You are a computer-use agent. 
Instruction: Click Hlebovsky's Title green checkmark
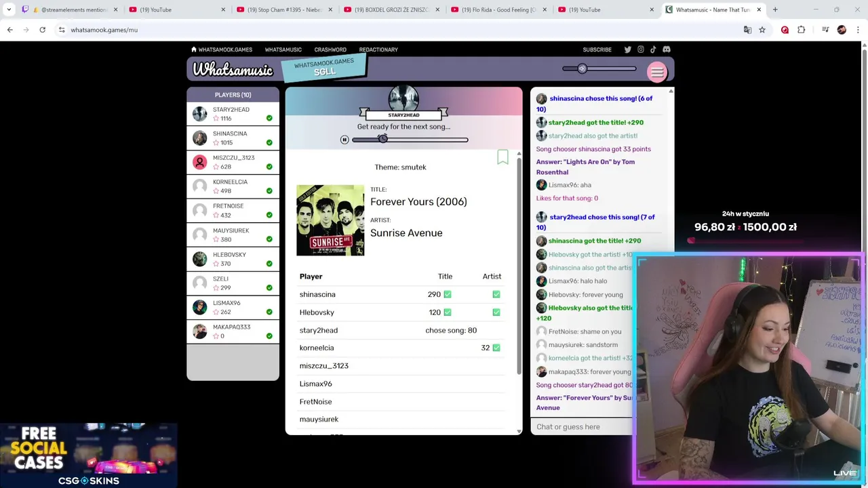click(448, 312)
